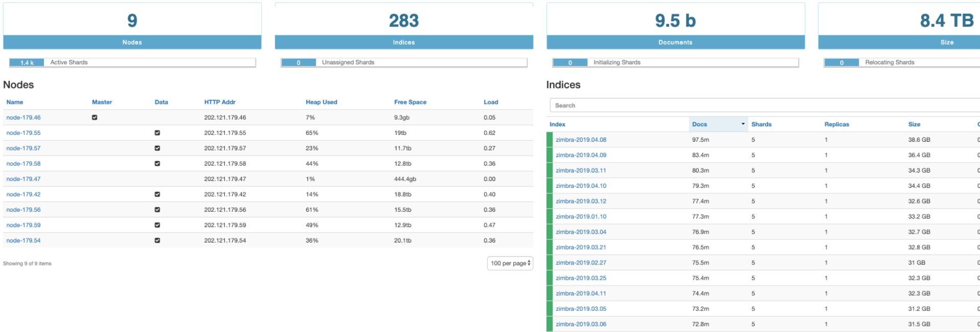Click data checkbox icon for node-179.42

tap(157, 194)
